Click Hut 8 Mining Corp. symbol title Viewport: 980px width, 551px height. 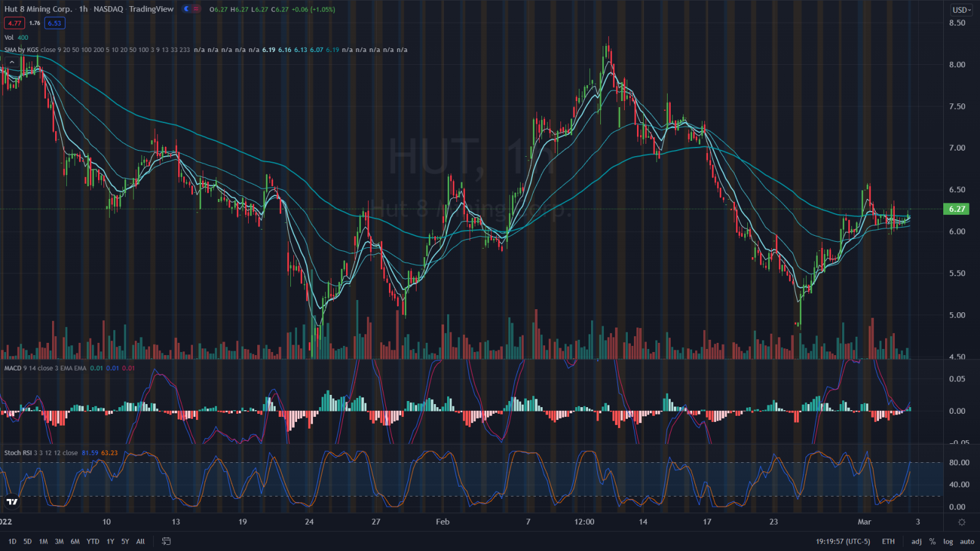click(x=38, y=9)
